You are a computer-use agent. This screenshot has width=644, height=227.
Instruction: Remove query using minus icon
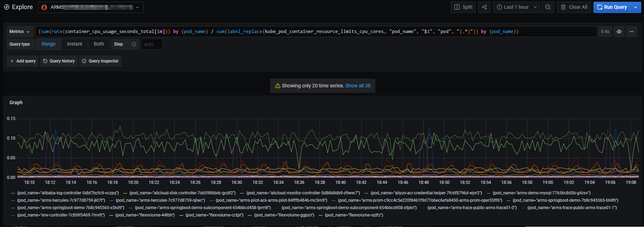632,32
